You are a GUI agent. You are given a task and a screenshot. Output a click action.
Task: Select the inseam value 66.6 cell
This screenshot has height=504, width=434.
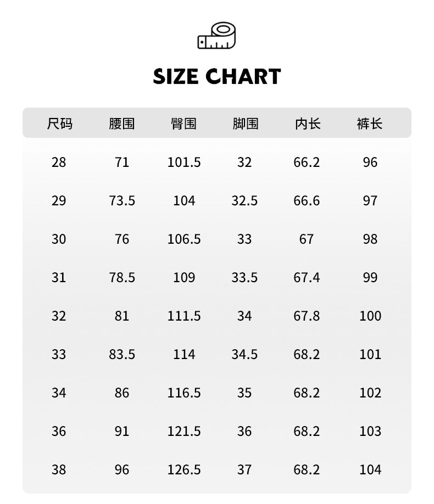[307, 201]
